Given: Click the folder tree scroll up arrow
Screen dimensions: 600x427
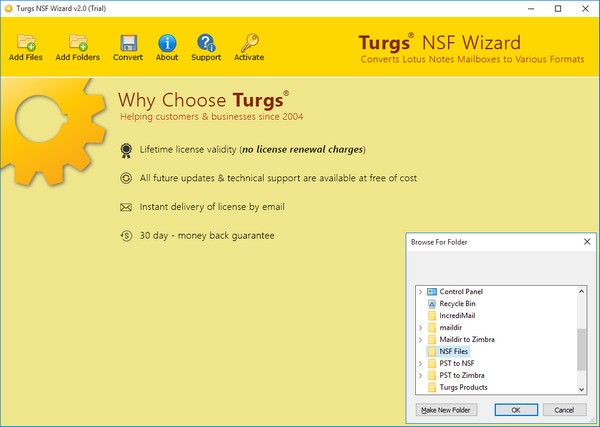Looking at the screenshot, I should click(581, 292).
